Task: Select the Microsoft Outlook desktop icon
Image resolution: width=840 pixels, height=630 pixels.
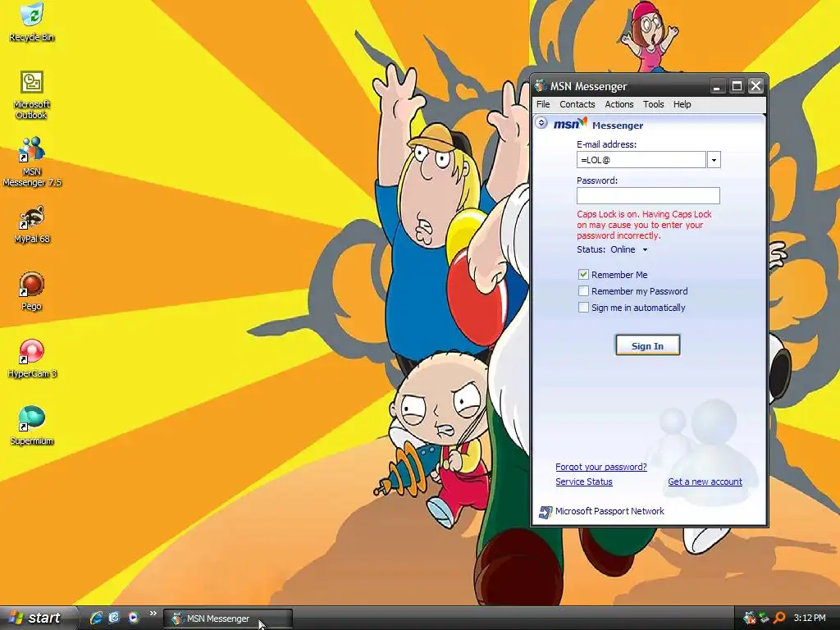Action: pos(32,94)
